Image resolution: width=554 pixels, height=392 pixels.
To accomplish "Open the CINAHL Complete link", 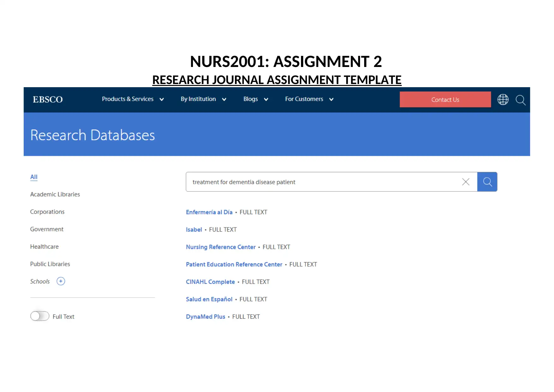I will pos(210,282).
